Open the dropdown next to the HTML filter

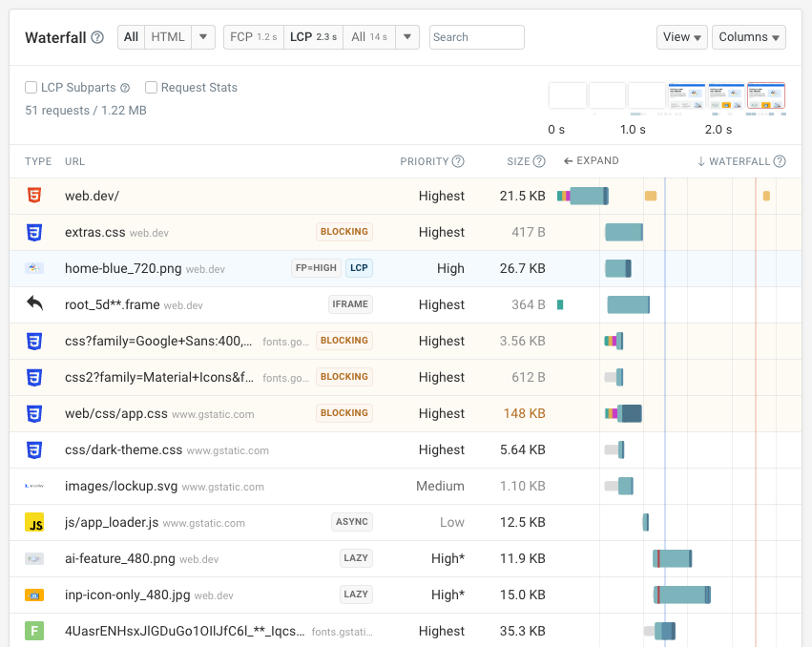pyautogui.click(x=203, y=36)
